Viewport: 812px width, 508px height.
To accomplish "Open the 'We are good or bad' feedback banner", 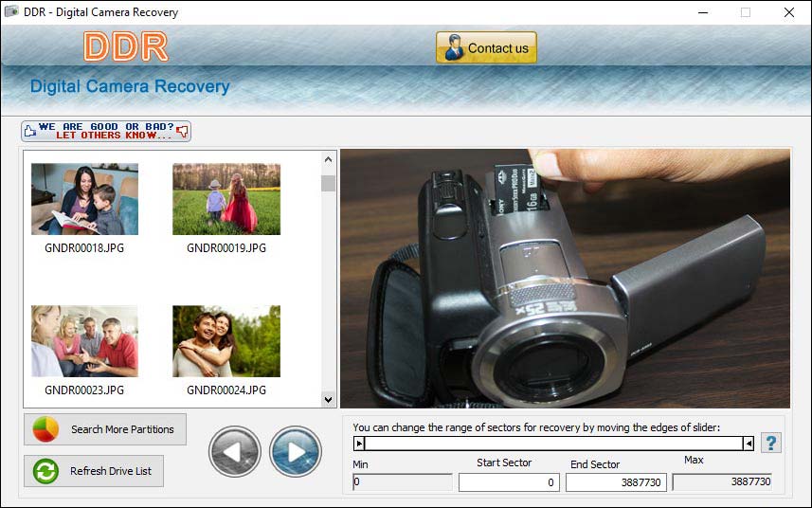I will [x=106, y=131].
